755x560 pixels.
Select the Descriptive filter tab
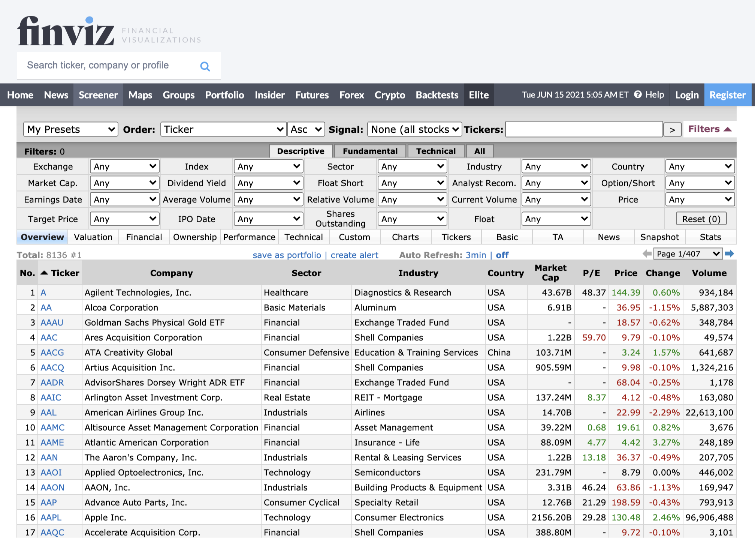[301, 151]
